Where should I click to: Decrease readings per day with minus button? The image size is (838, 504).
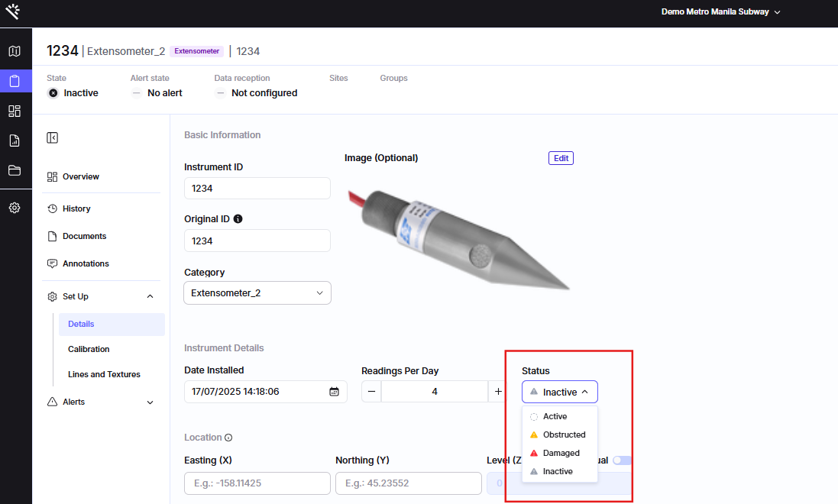[x=371, y=392]
